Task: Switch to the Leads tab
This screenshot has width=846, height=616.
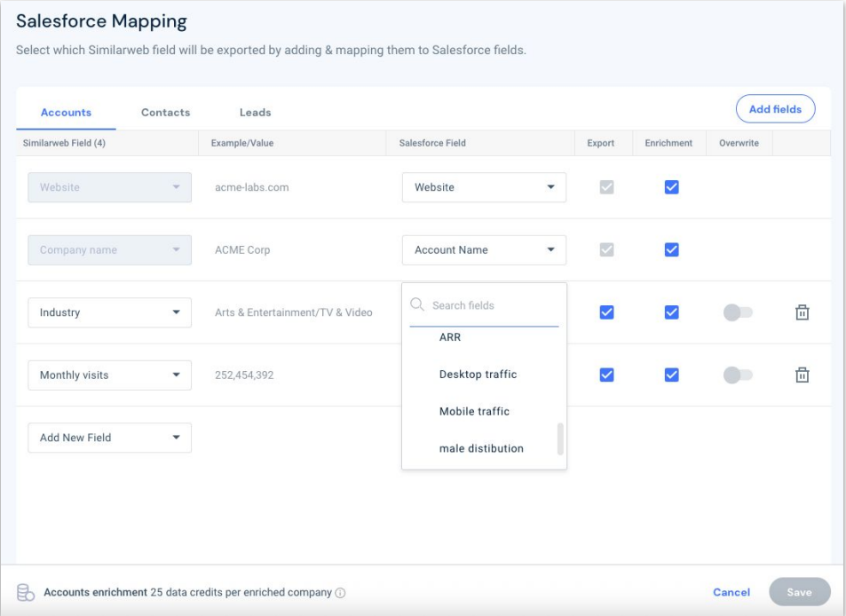Action: point(255,112)
